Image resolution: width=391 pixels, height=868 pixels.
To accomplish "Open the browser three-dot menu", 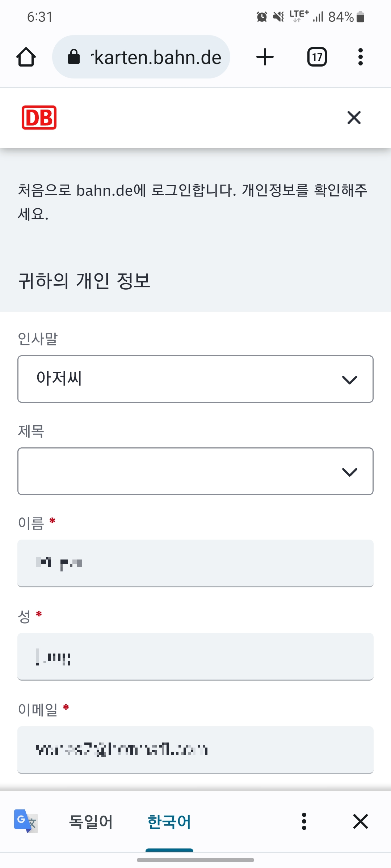I will point(360,56).
